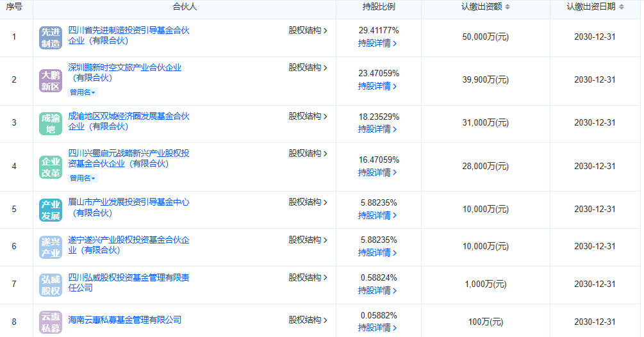The width and height of the screenshot is (644, 337).
Task: Open 成渝地区双城经济圈发展基金合伙企业 link
Action: (x=129, y=121)
